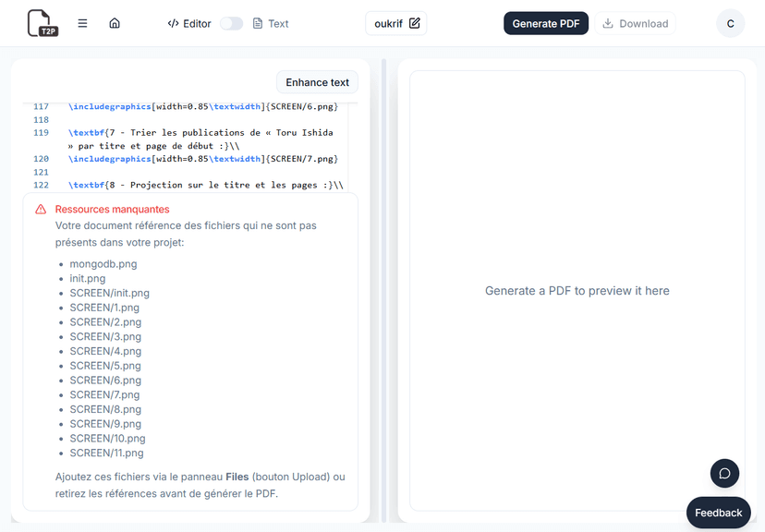This screenshot has width=765, height=532.
Task: Open the Feedback button
Action: tap(718, 513)
